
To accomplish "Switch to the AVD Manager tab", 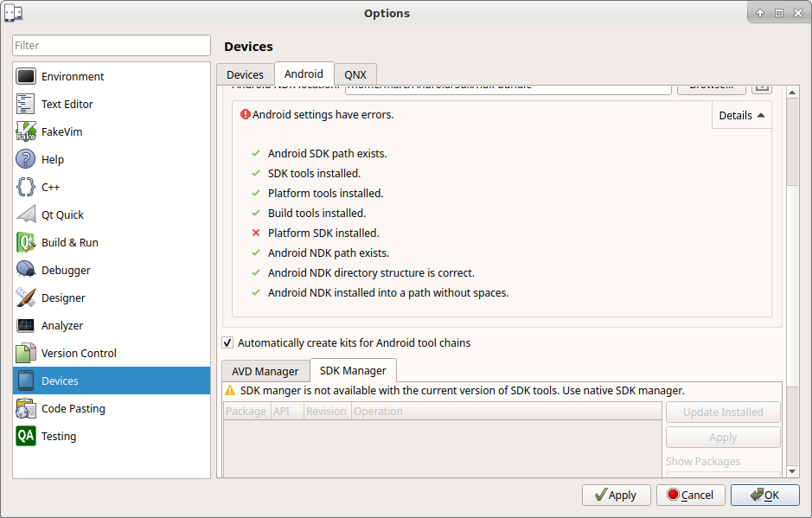I will (265, 371).
